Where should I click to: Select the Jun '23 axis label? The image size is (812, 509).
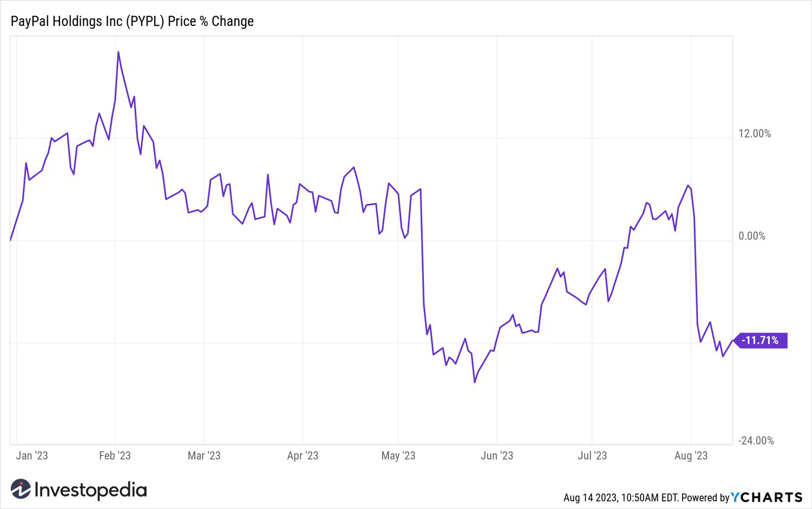[x=497, y=455]
